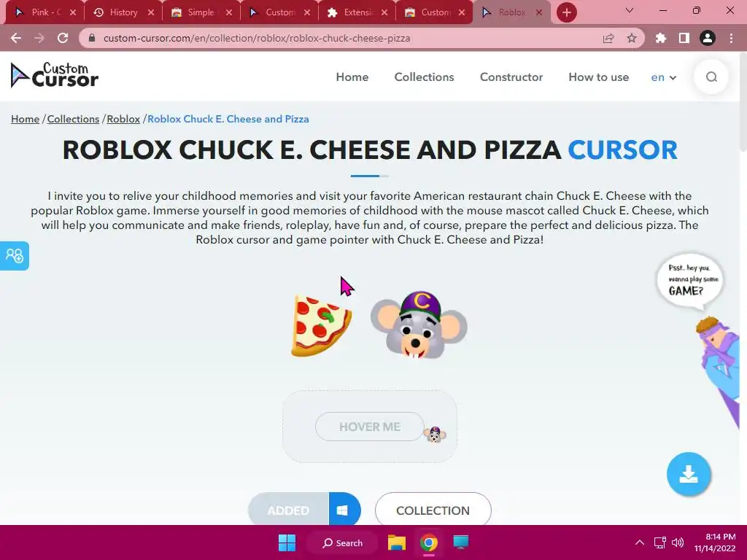Viewport: 747px width, 560px height.
Task: Switch to the History tab
Action: [x=123, y=12]
